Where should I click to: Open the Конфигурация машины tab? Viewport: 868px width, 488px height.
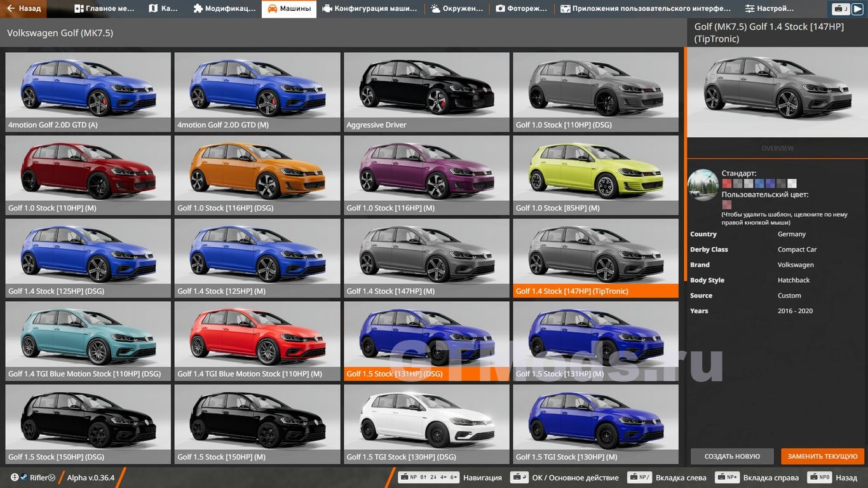[x=370, y=9]
